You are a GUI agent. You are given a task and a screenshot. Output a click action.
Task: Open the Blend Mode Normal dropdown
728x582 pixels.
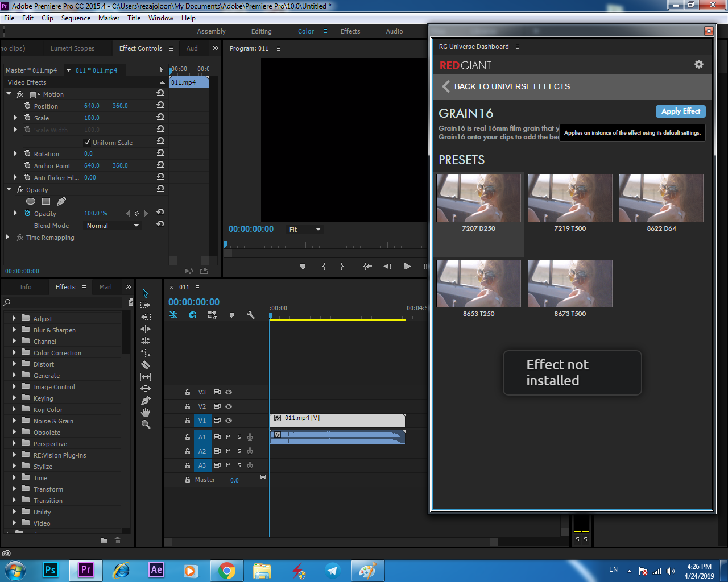[112, 226]
